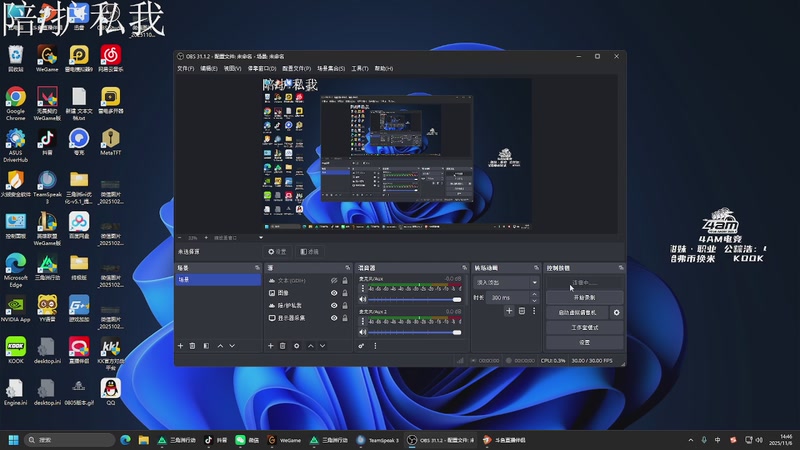Delete selected source using trash icon

(283, 346)
